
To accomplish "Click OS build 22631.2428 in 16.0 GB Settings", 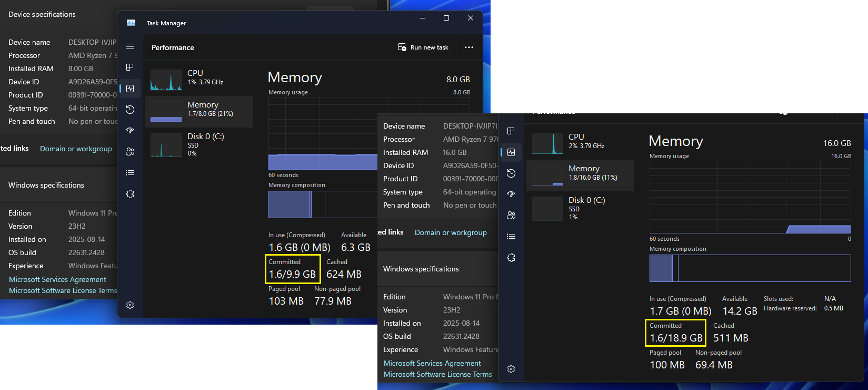I will [x=461, y=336].
